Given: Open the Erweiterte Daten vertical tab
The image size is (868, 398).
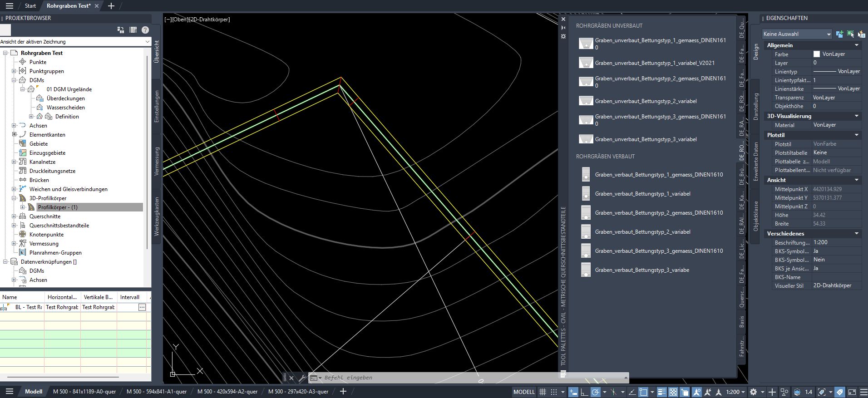Looking at the screenshot, I should 756,162.
